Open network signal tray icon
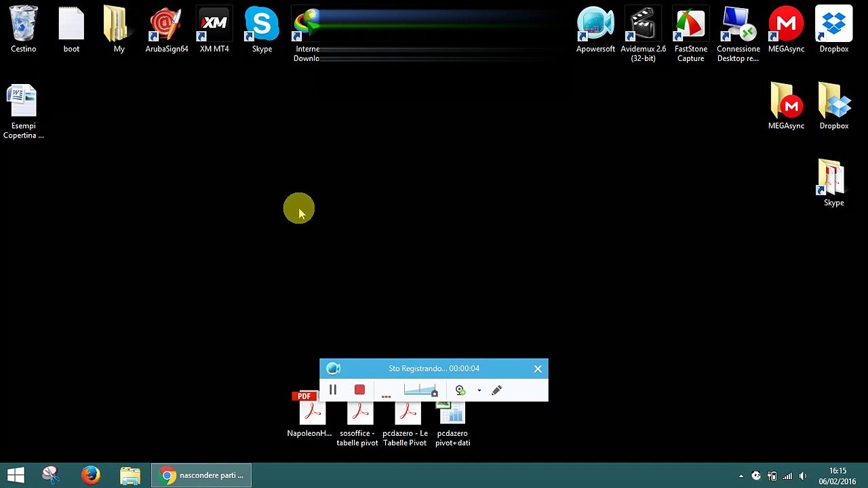Screen dimensions: 868x488 click(787, 476)
